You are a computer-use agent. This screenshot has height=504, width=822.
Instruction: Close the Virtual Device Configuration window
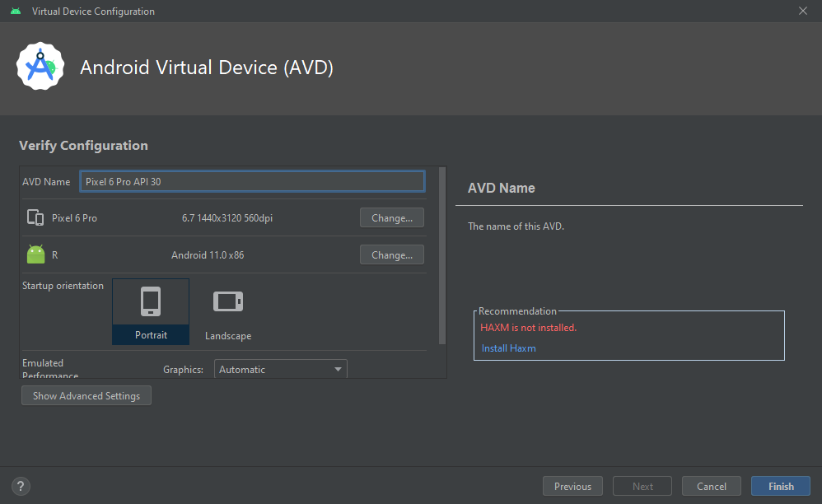pos(802,11)
